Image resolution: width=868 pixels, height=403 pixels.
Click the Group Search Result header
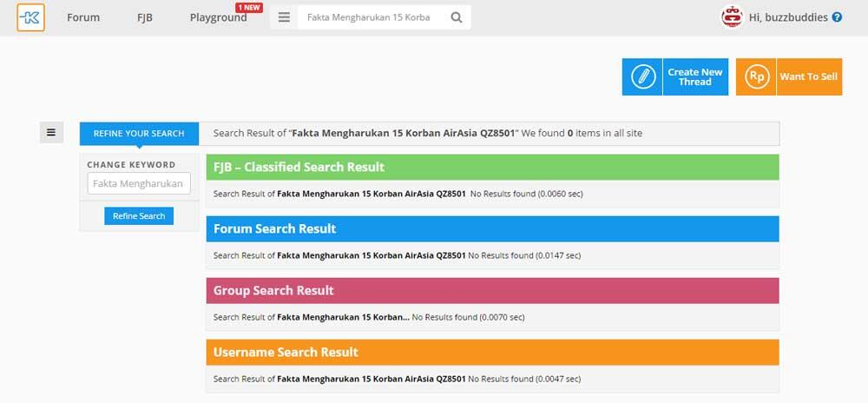493,291
